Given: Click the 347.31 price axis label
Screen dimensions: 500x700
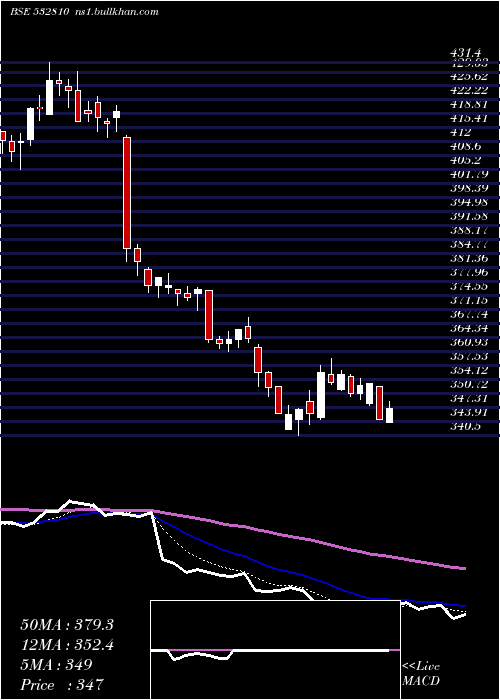Looking at the screenshot, I should pyautogui.click(x=469, y=398).
